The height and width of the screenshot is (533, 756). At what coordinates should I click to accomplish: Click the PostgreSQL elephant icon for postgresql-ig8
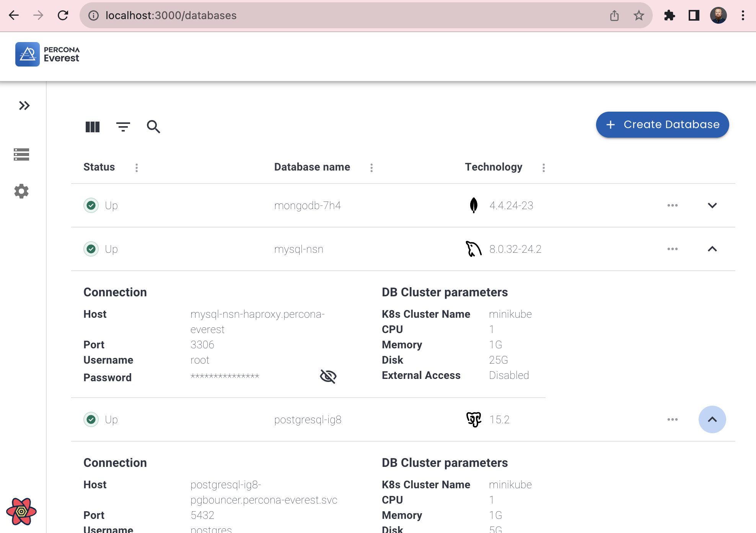(x=472, y=419)
